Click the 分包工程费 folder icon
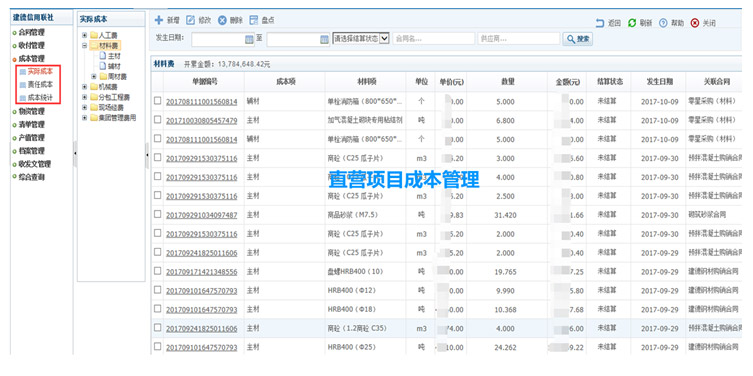This screenshot has height=376, width=753. click(x=94, y=97)
